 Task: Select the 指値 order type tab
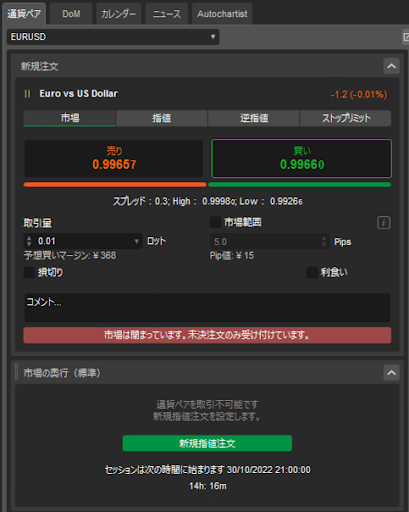161,118
